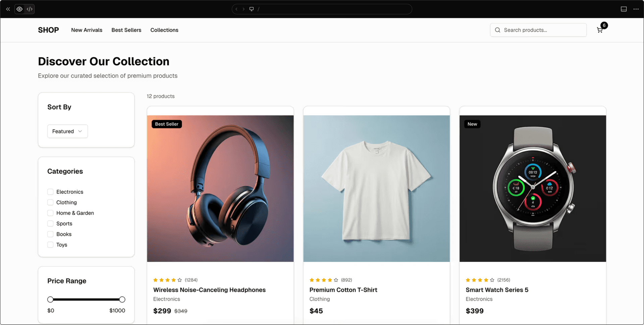Open the Featured sort dropdown
The height and width of the screenshot is (325, 644).
67,131
